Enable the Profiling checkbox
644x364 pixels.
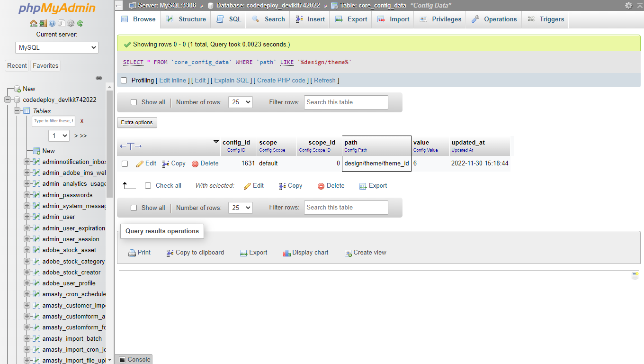(x=124, y=81)
